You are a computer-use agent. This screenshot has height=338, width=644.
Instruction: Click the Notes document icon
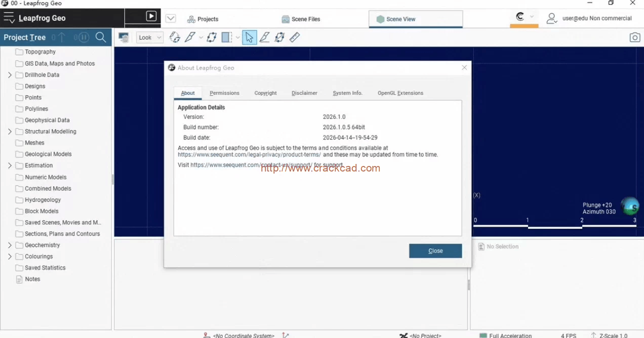click(x=19, y=279)
